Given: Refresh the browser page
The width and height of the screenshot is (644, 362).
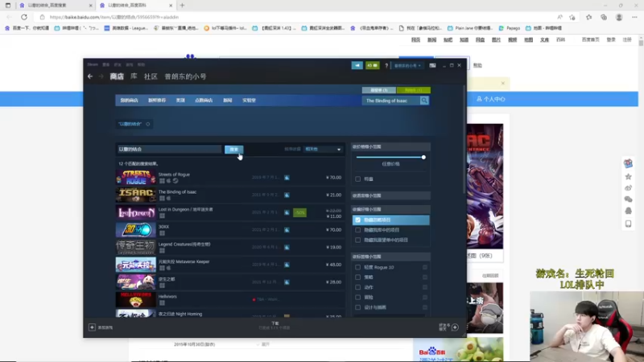Looking at the screenshot, I should pos(24,17).
